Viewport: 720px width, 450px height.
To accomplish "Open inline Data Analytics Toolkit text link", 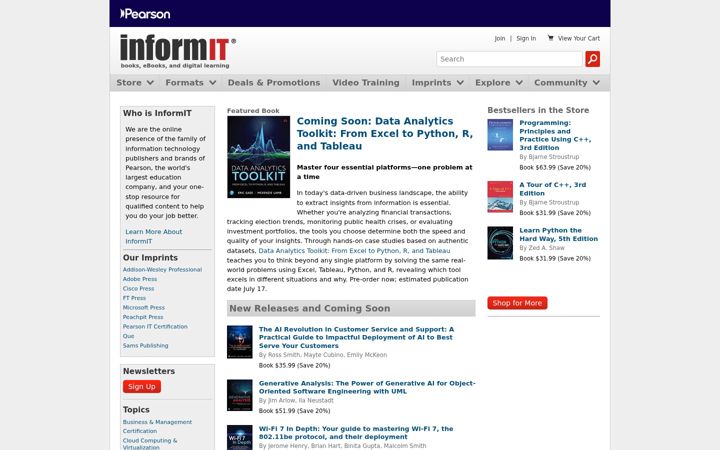I will (354, 251).
